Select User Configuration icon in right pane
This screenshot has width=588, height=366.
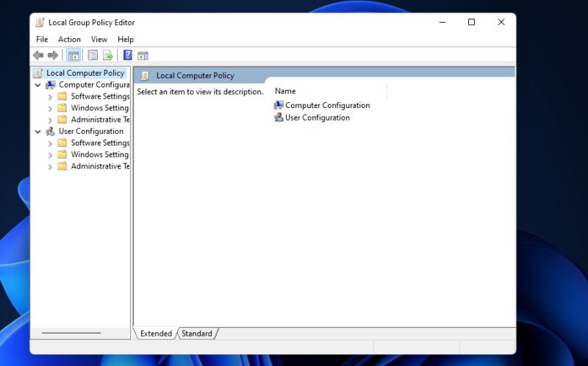(x=279, y=118)
